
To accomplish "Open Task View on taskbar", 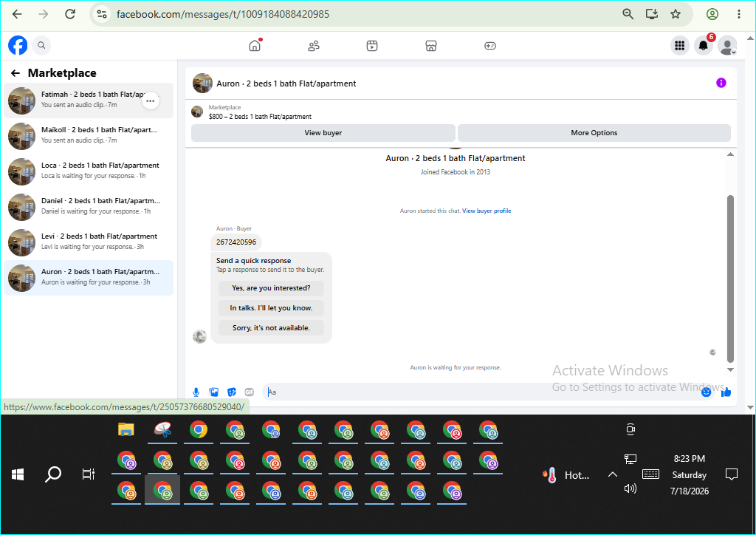I will tap(89, 474).
